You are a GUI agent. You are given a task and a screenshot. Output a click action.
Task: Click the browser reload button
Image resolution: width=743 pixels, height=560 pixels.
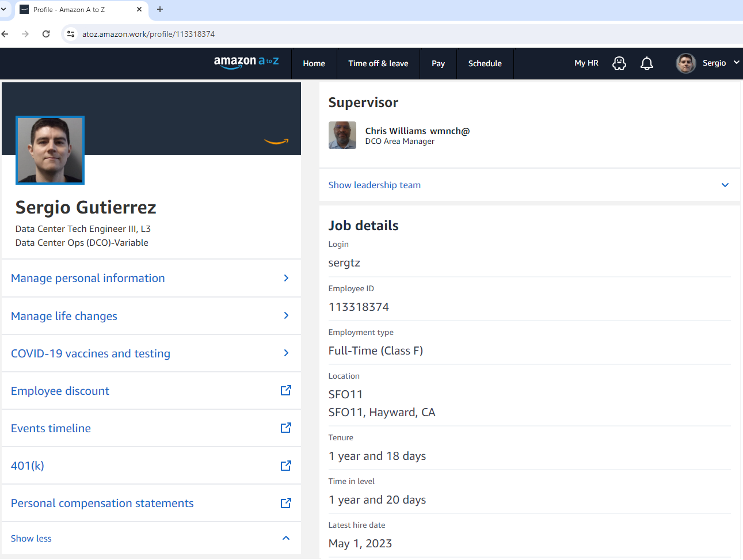[46, 34]
